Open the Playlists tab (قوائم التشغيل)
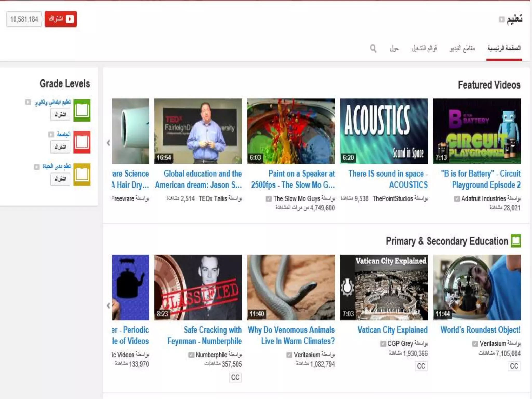 pos(424,48)
